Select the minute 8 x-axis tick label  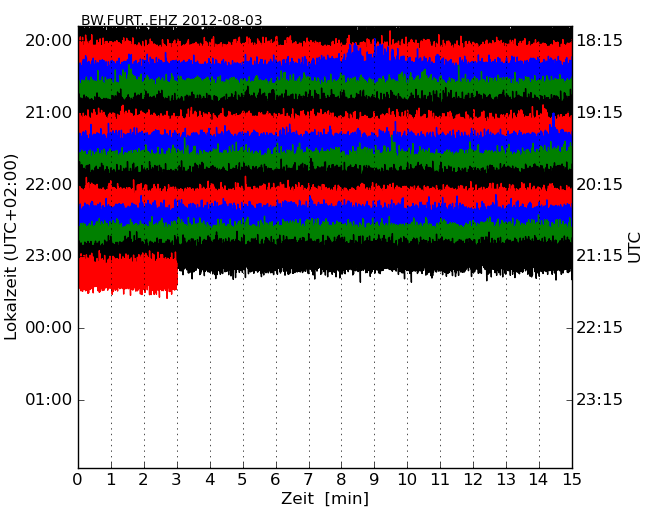tap(342, 480)
